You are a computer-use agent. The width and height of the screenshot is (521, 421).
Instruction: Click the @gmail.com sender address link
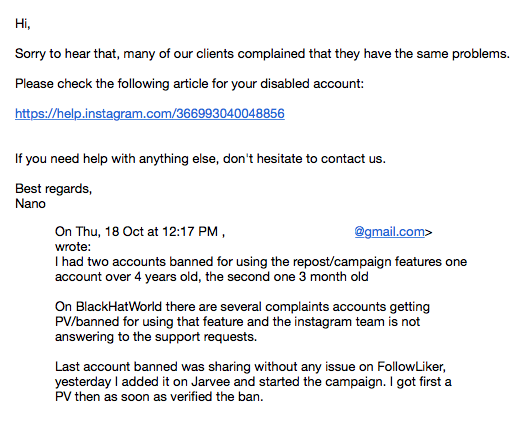click(389, 232)
